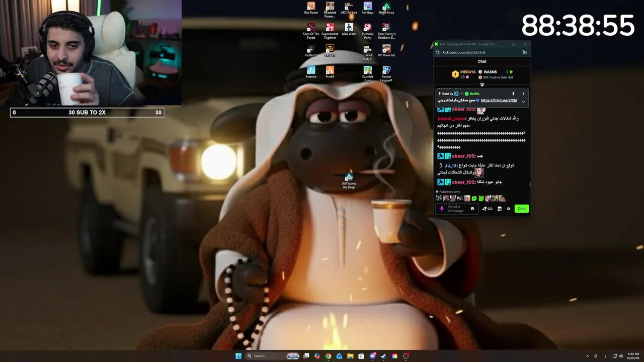
Task: Show hidden system tray icons
Action: point(588,356)
